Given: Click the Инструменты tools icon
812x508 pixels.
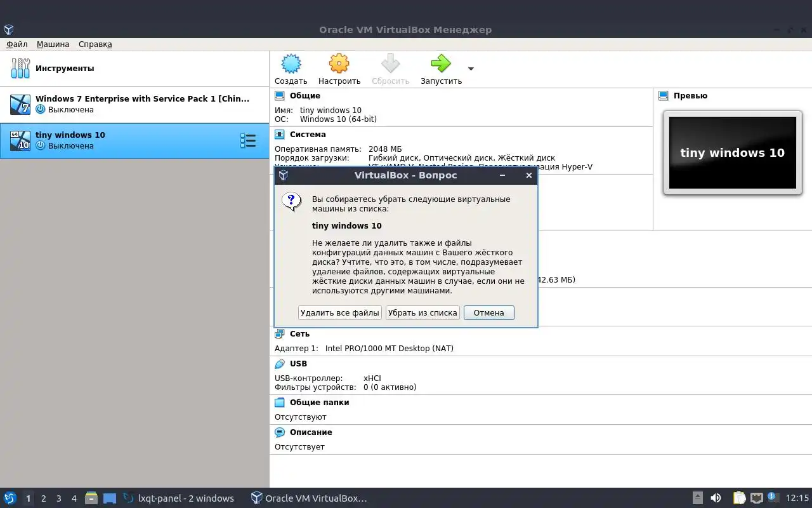Looking at the screenshot, I should [x=20, y=68].
